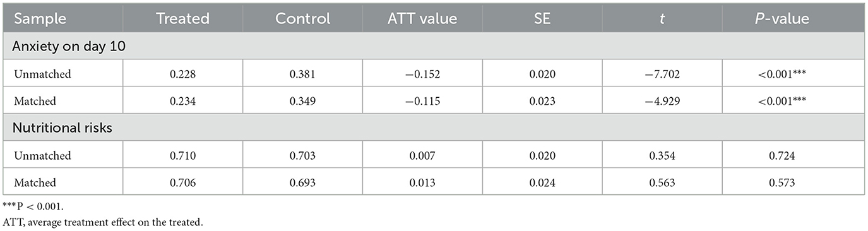Select Unmatched row label under Anxiety

(x=42, y=74)
